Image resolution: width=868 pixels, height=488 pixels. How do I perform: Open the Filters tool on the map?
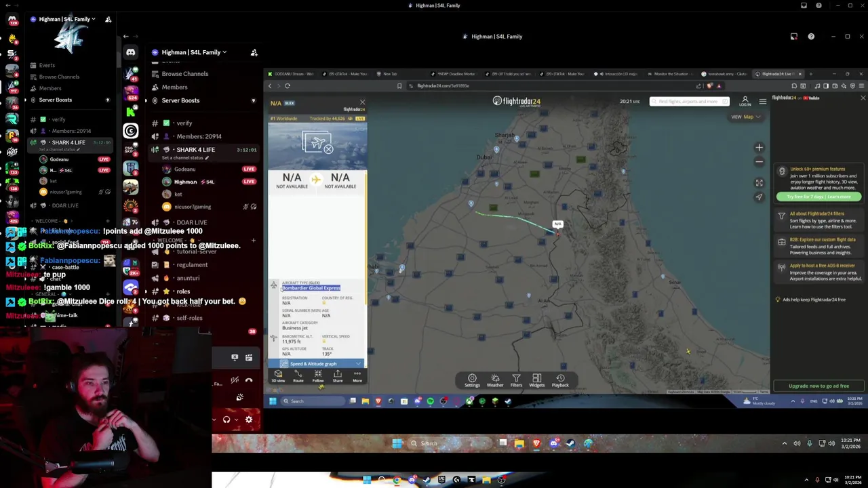click(x=516, y=380)
